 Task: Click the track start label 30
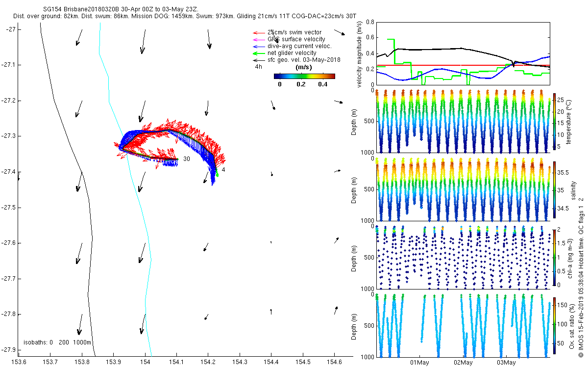click(187, 159)
